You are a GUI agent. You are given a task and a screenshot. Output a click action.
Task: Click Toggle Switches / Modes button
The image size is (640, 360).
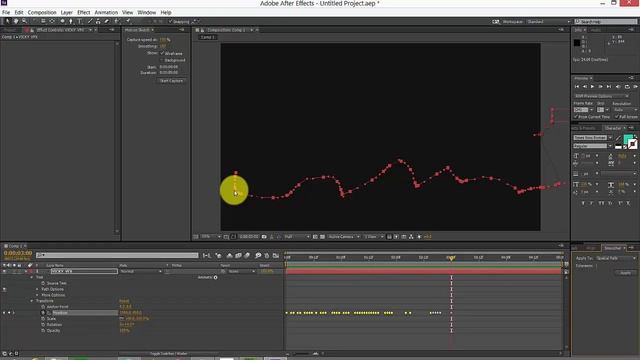[x=168, y=354]
